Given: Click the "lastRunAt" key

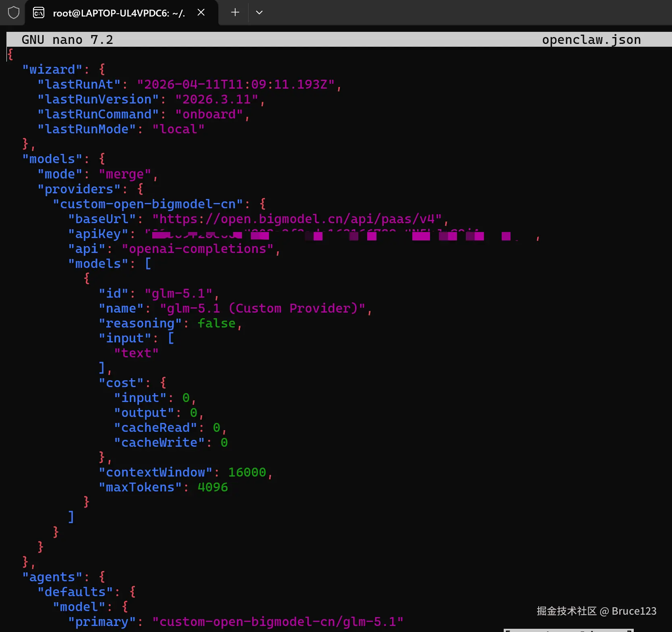Looking at the screenshot, I should point(79,84).
